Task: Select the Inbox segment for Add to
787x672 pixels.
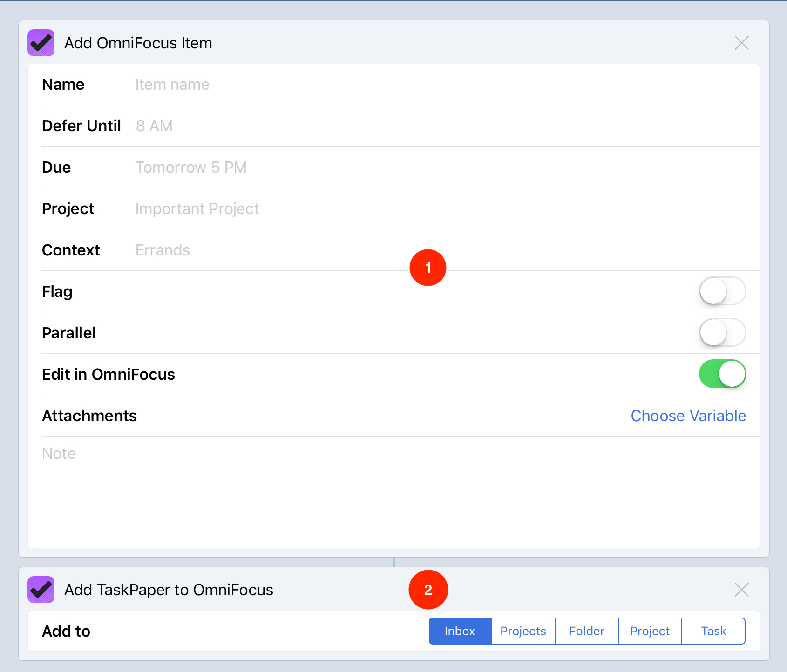Action: [460, 631]
